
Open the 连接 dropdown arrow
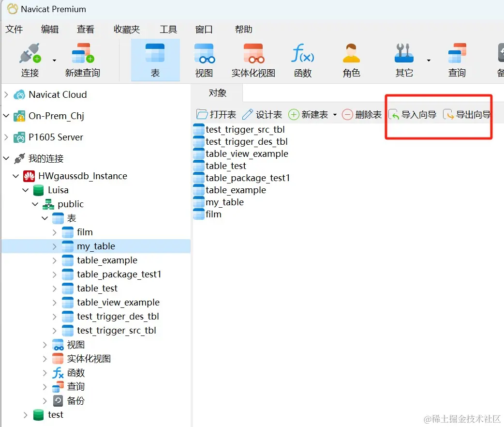click(x=54, y=60)
